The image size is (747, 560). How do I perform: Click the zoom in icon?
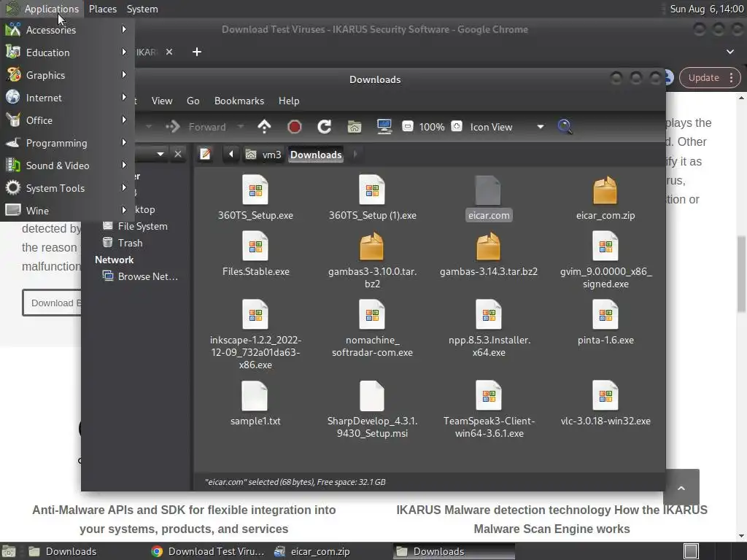[x=457, y=127]
